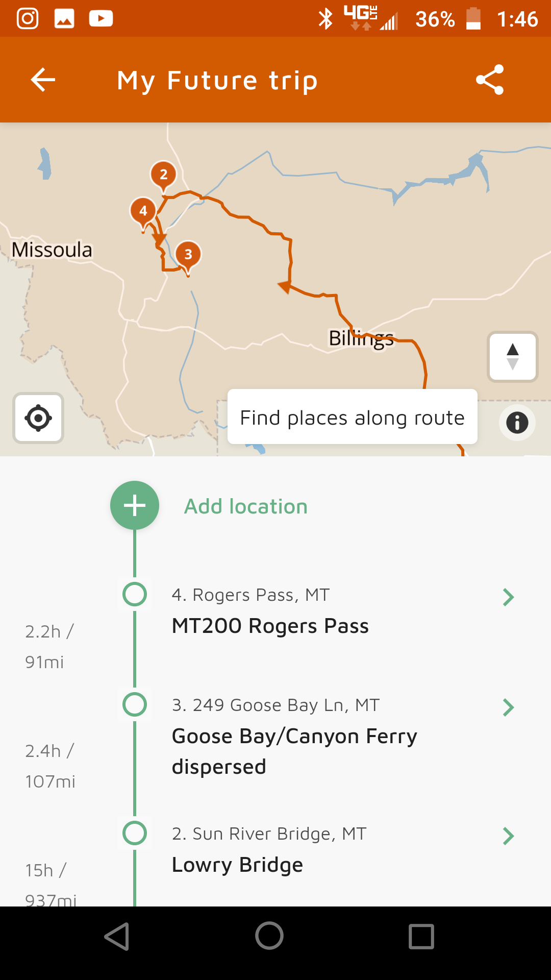551x980 pixels.
Task: Select map pin number 3
Action: [188, 254]
